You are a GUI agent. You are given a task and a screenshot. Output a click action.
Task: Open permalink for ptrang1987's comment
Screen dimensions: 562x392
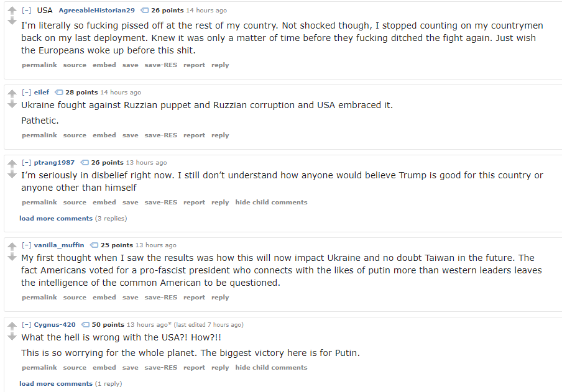(x=39, y=203)
